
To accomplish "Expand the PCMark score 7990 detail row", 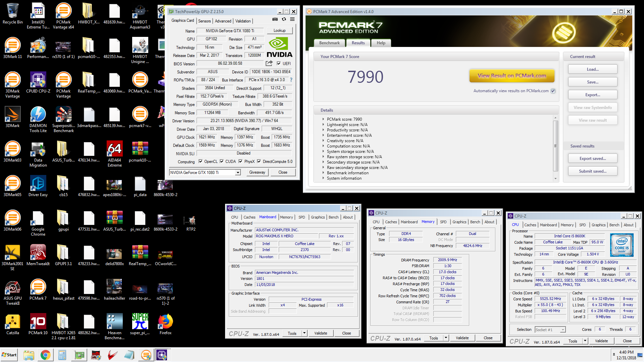I will tap(323, 119).
